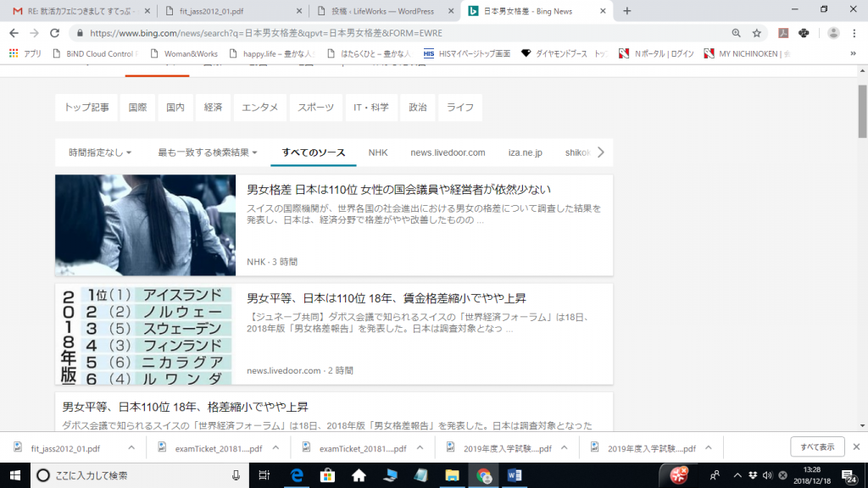
Task: Click the すべて表示 downloads button
Action: click(817, 447)
